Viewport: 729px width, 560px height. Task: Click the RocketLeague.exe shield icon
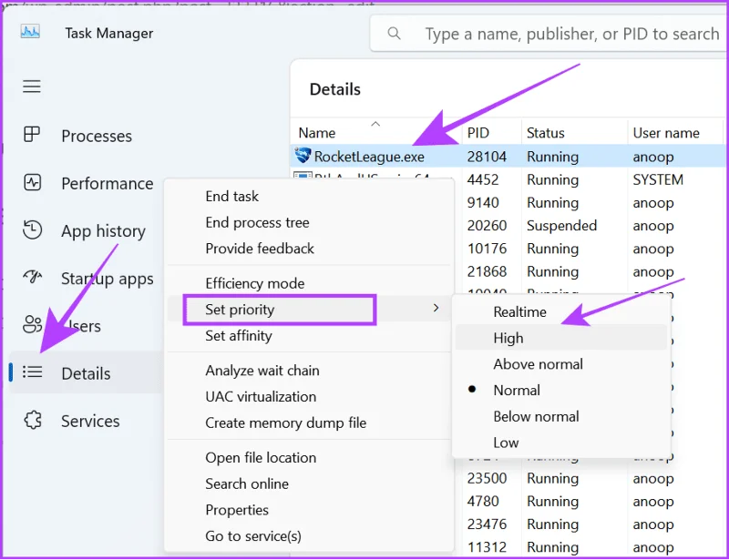pyautogui.click(x=303, y=156)
